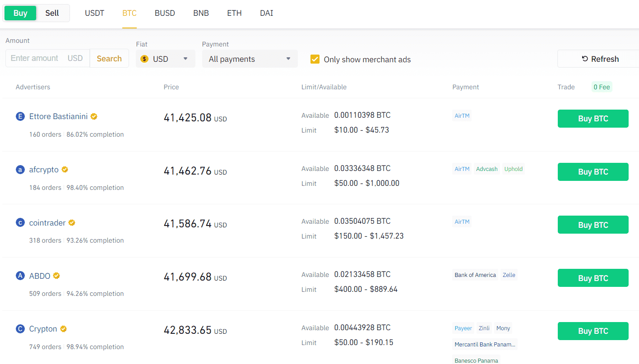Click AirTM tag in Ettore Bastianini row
Image resolution: width=639 pixels, height=364 pixels.
pos(462,116)
